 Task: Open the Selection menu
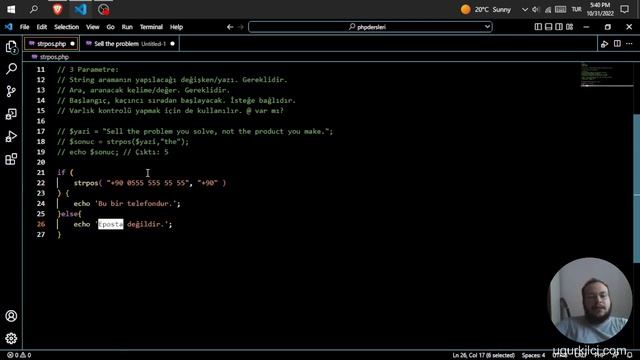[x=67, y=27]
